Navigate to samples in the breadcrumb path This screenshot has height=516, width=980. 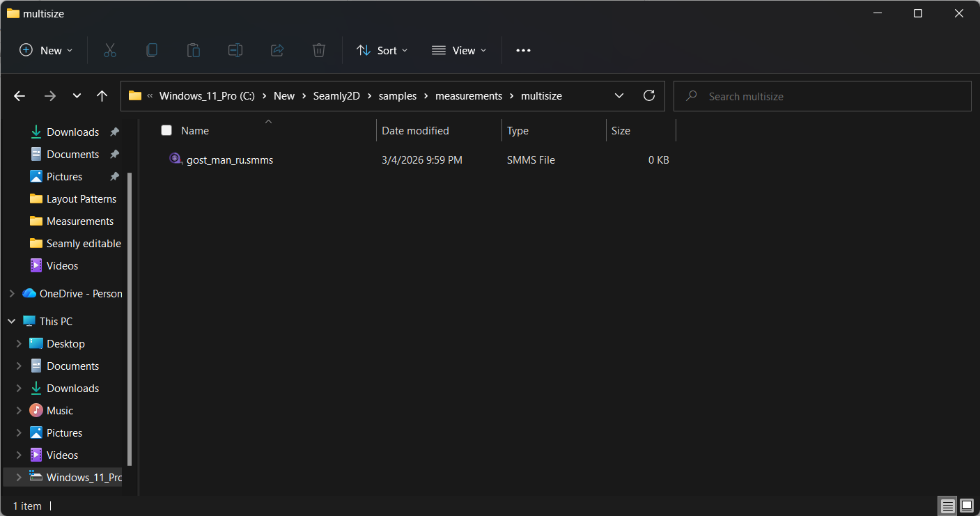[x=397, y=96]
